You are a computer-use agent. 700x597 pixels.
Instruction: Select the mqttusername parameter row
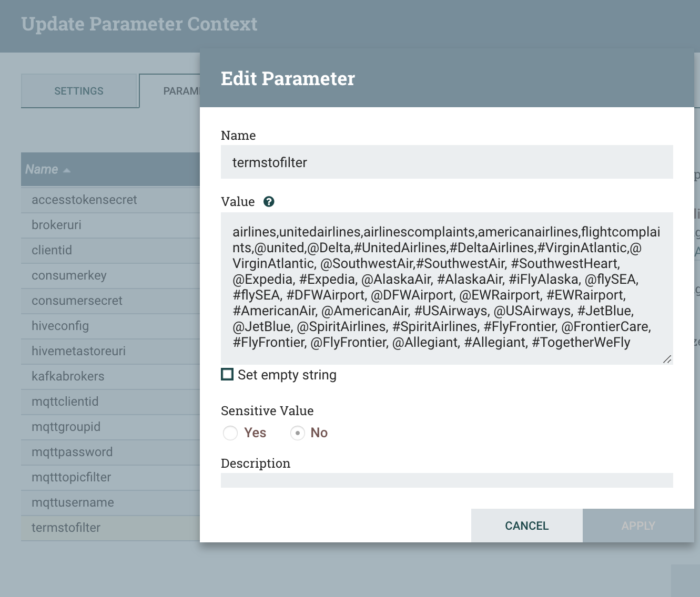(110, 503)
